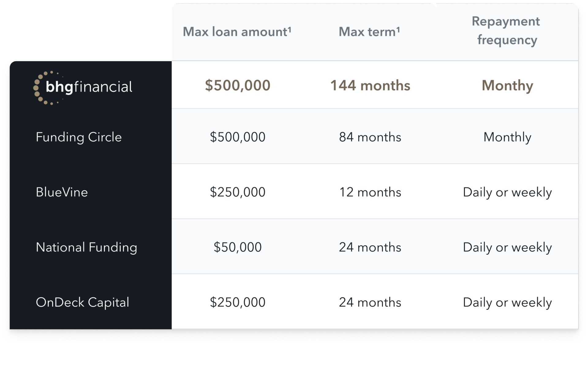
Task: Click the Max loan amount column header
Action: [x=237, y=32]
